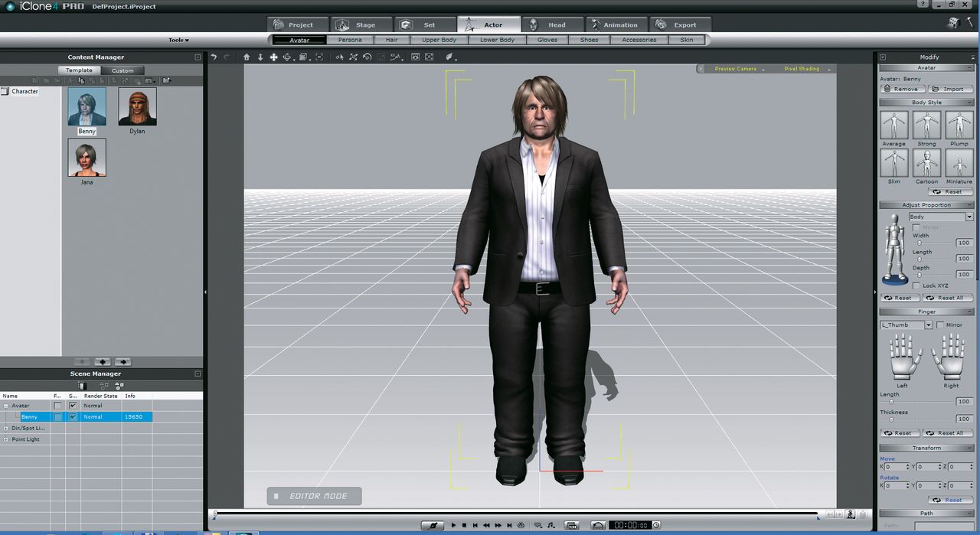This screenshot has width=980, height=535.
Task: Open the Hair sub-tab
Action: (x=392, y=40)
